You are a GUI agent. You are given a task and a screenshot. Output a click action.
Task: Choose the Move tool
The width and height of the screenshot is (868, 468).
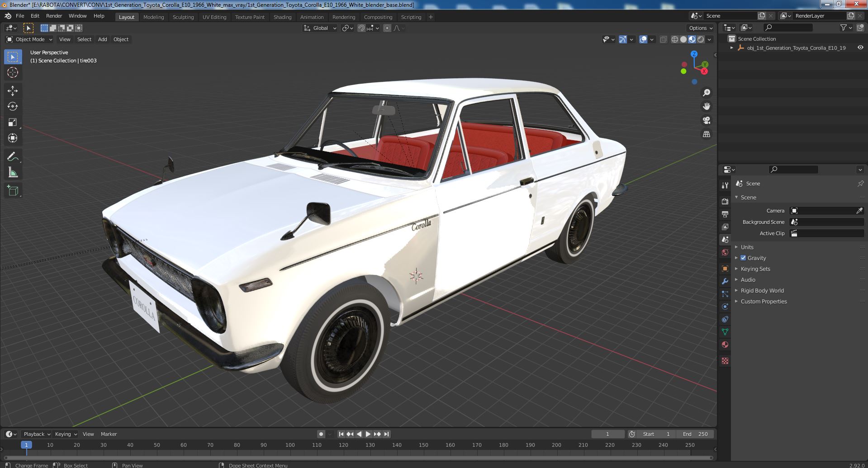click(13, 91)
